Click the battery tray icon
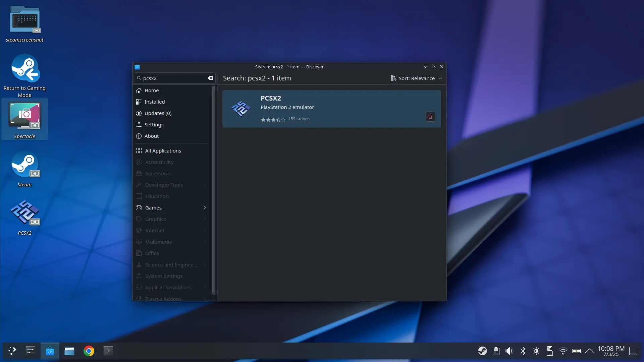 click(577, 351)
